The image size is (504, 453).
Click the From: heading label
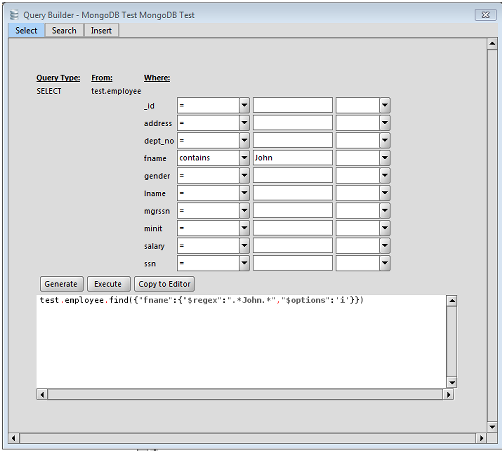[102, 78]
